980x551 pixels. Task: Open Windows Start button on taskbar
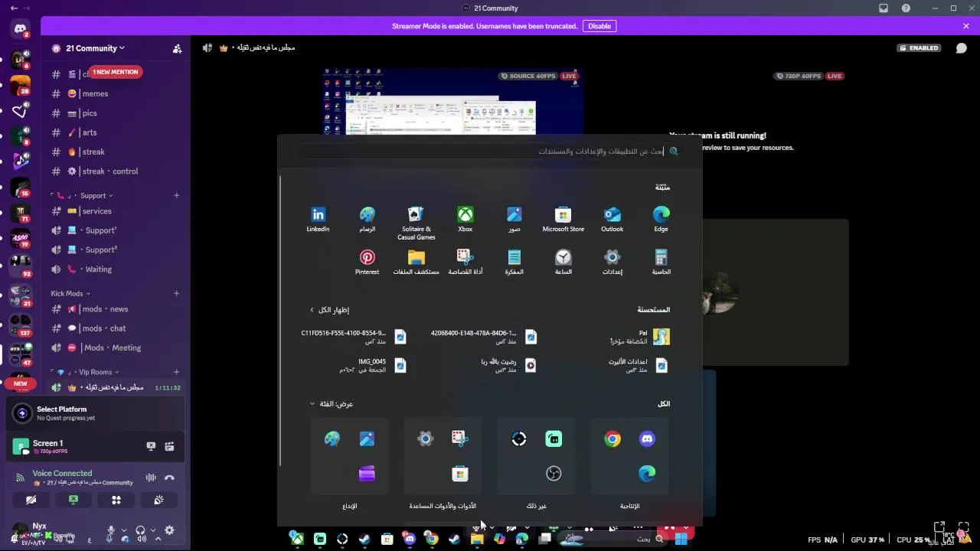coord(681,539)
